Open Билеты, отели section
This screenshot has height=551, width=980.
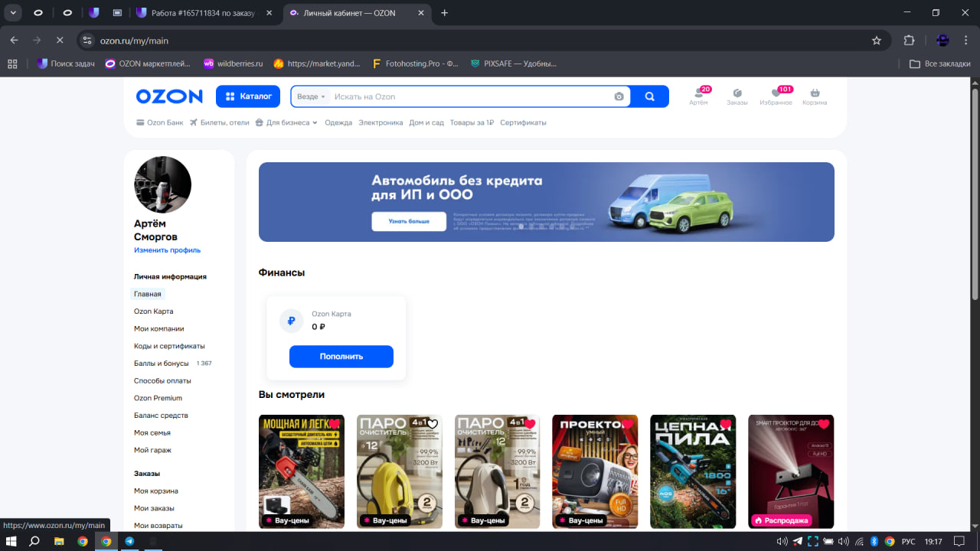click(220, 122)
